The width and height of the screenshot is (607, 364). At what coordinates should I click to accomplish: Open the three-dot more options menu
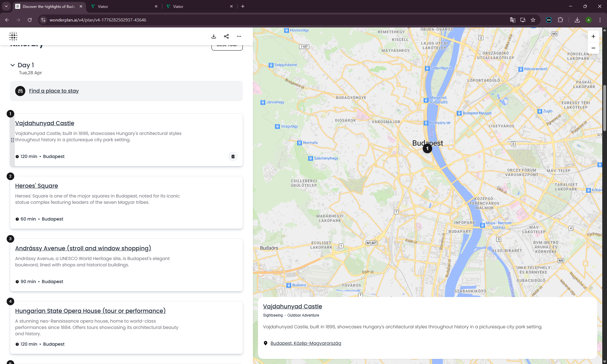239,36
